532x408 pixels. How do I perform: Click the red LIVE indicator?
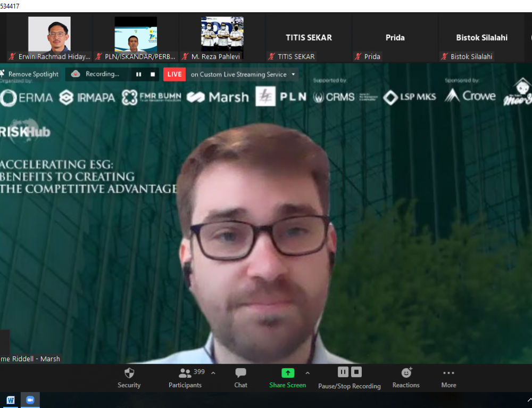(x=174, y=75)
